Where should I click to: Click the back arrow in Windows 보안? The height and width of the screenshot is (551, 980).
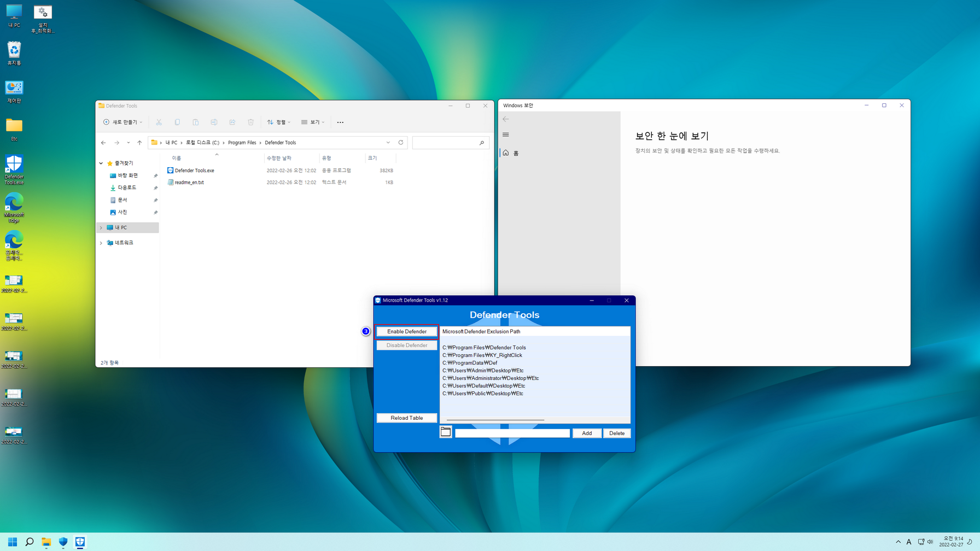pos(506,119)
